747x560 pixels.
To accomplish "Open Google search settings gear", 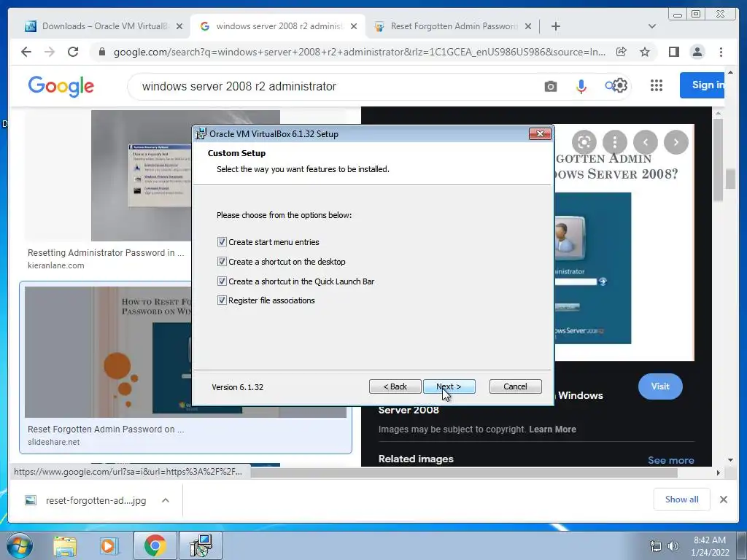I will pos(620,86).
